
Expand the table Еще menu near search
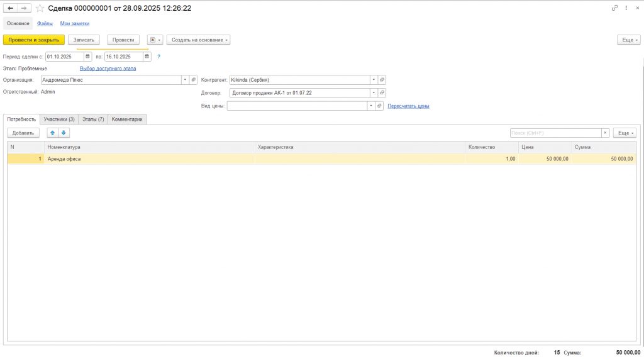point(625,133)
